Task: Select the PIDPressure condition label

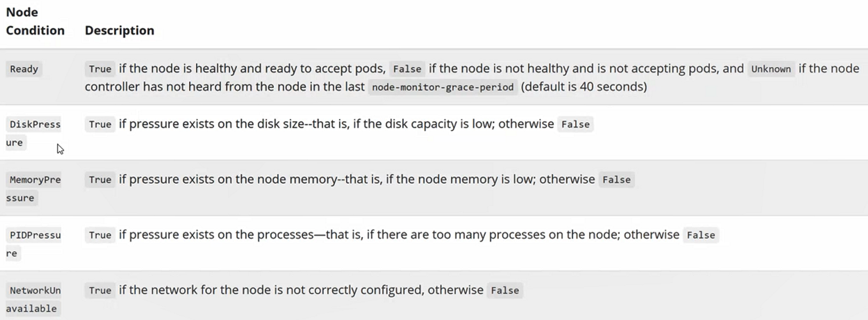Action: click(34, 244)
